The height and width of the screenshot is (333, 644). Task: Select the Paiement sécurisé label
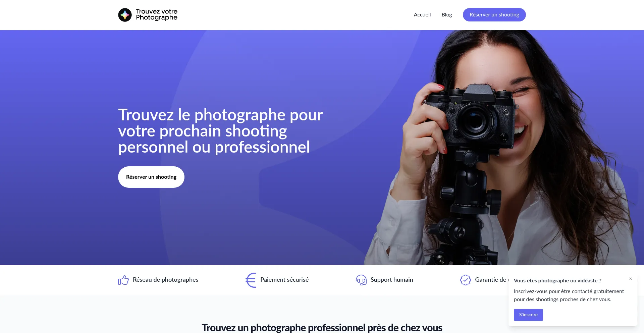(284, 280)
